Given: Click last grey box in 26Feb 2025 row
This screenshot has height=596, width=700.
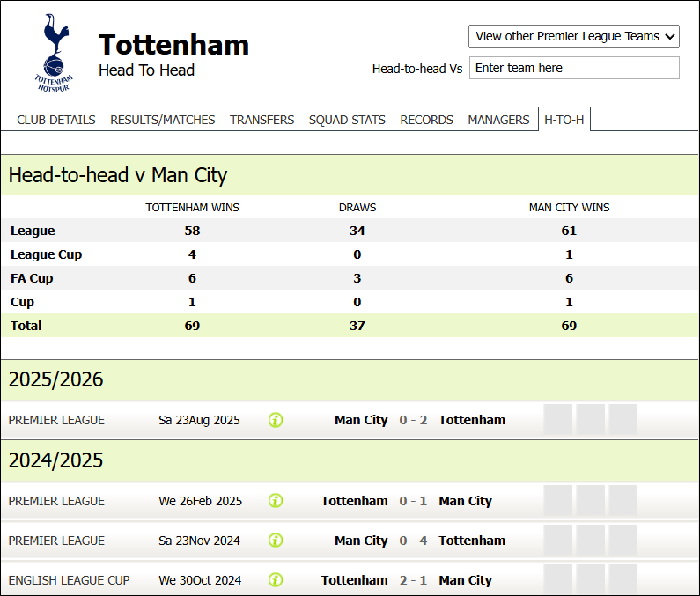Looking at the screenshot, I should [623, 501].
